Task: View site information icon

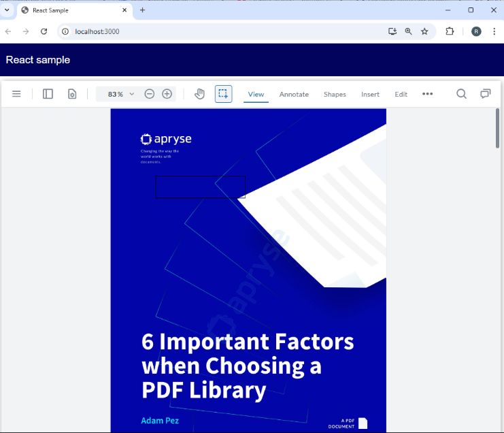Action: click(65, 31)
